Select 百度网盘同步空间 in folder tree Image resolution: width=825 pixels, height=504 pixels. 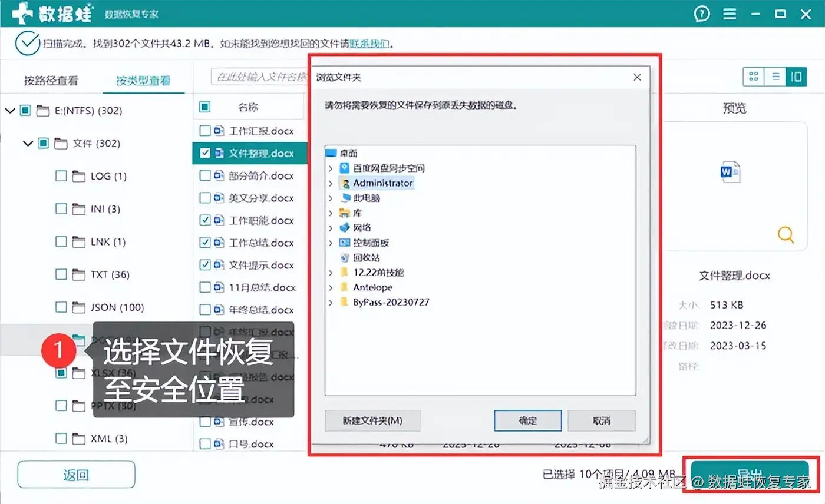pos(389,168)
